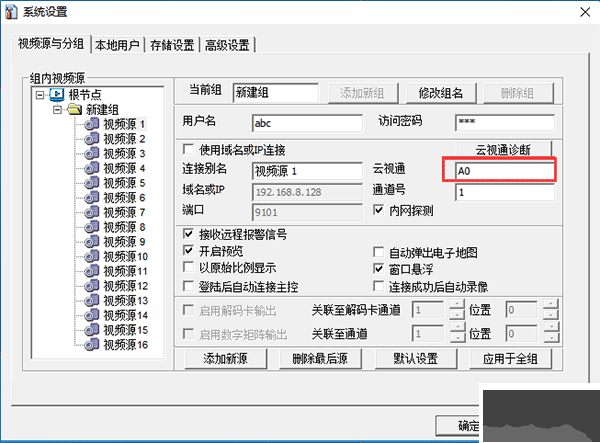Enable 以原始比例显示 checkbox

(188, 267)
